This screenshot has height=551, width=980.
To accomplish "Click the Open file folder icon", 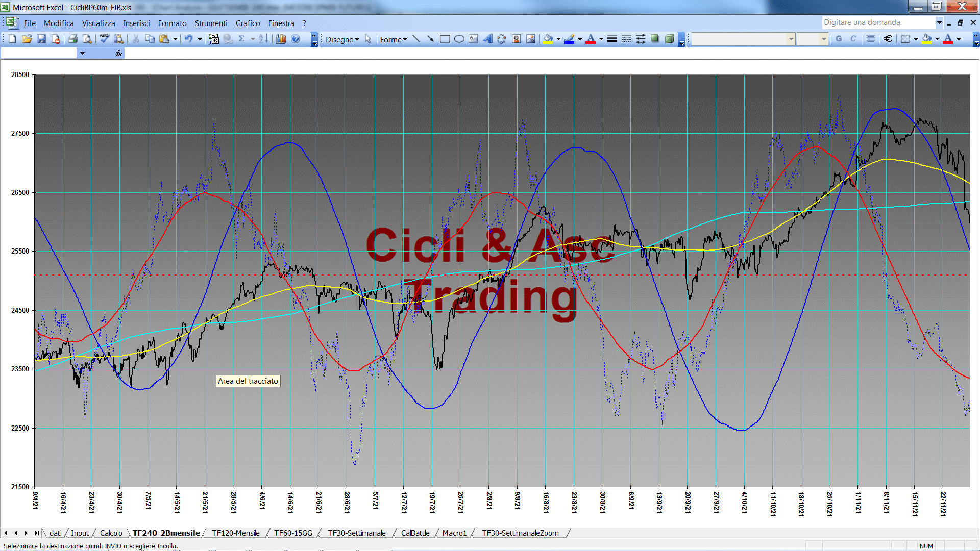I will pyautogui.click(x=27, y=39).
